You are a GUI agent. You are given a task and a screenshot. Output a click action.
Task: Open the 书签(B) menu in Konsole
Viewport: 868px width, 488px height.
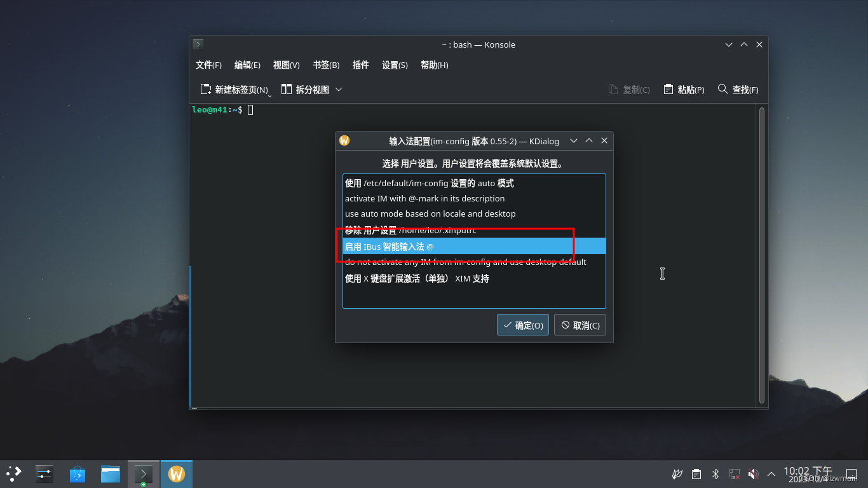pyautogui.click(x=326, y=65)
